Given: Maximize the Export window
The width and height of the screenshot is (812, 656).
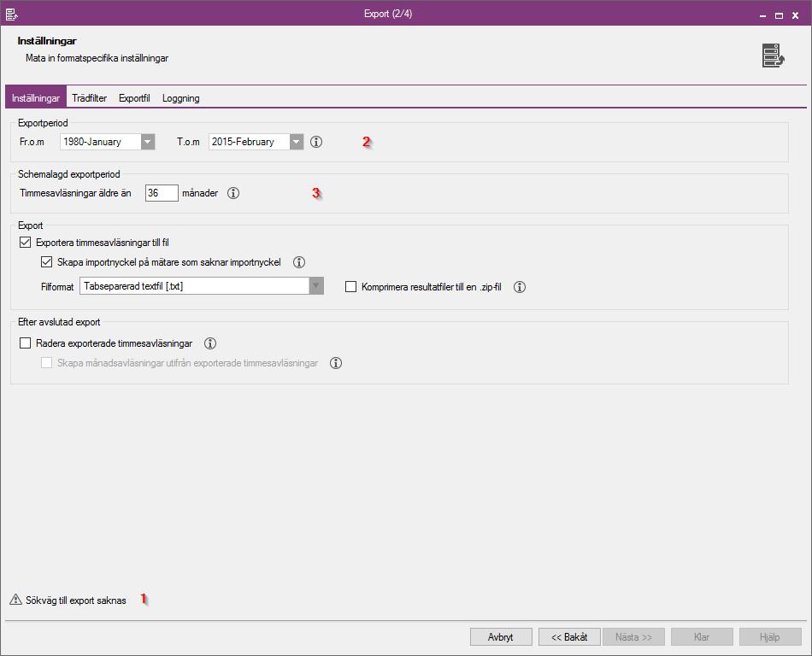Looking at the screenshot, I should pyautogui.click(x=779, y=15).
